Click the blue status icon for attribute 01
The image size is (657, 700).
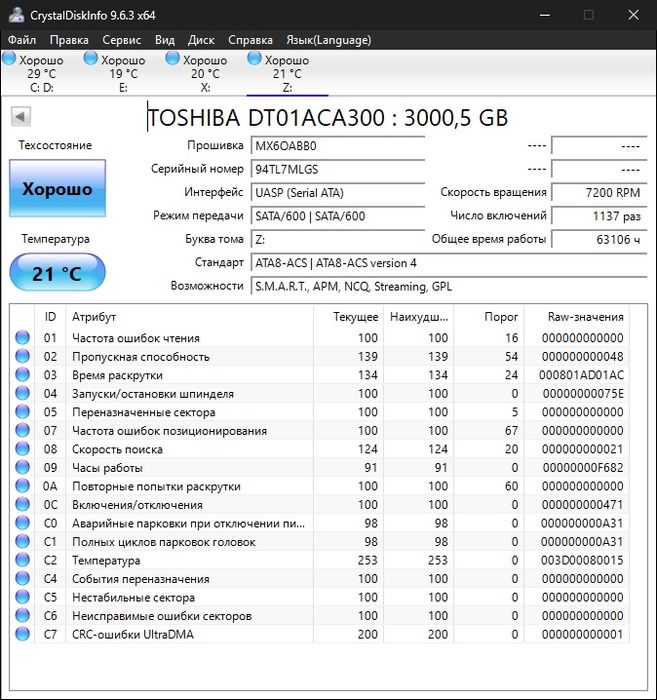coord(22,338)
